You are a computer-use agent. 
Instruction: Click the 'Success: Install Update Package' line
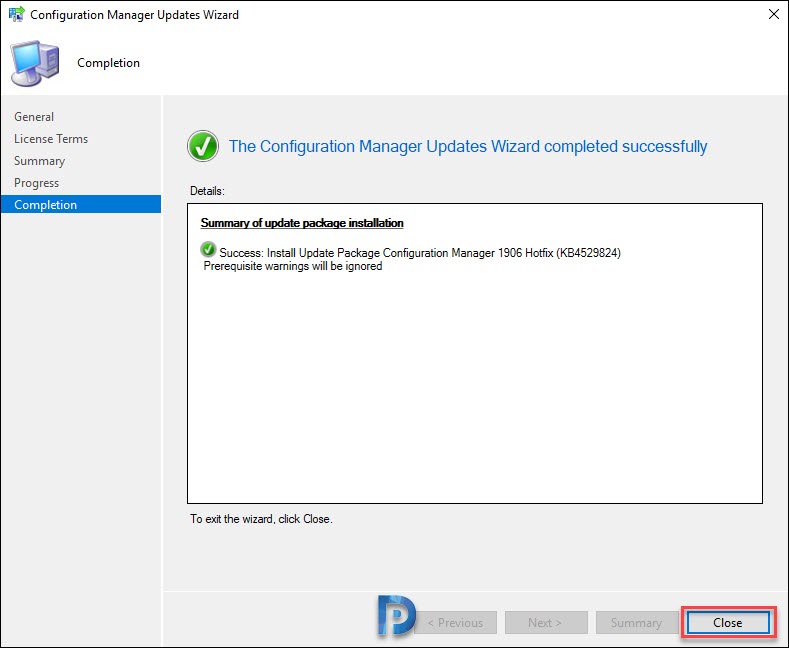point(420,253)
